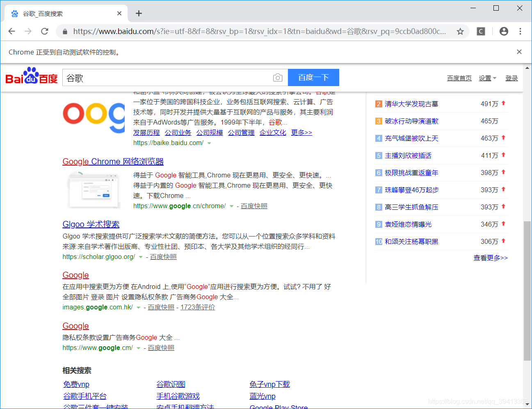532x409 pixels.
Task: Click 查看更多>> under hot topics
Action: [x=491, y=258]
